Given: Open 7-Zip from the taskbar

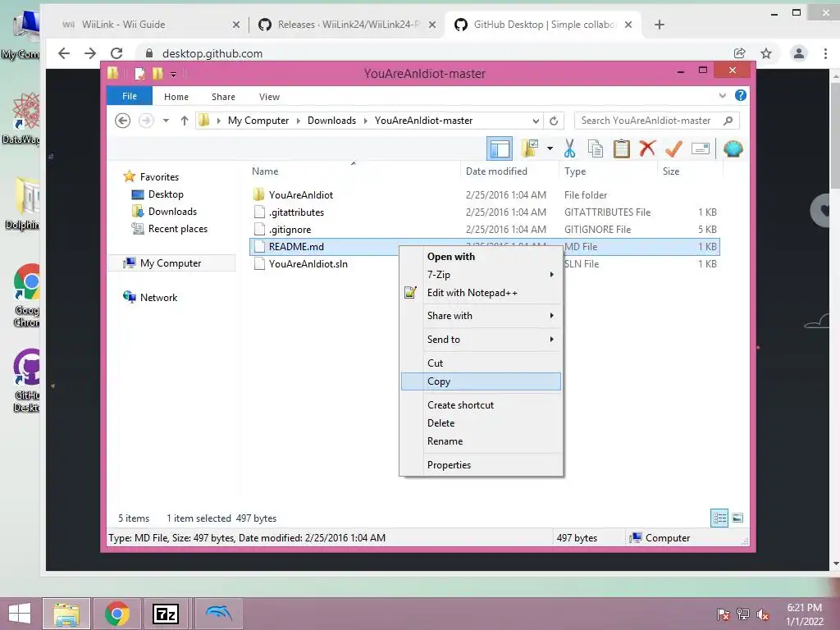Looking at the screenshot, I should 165,614.
